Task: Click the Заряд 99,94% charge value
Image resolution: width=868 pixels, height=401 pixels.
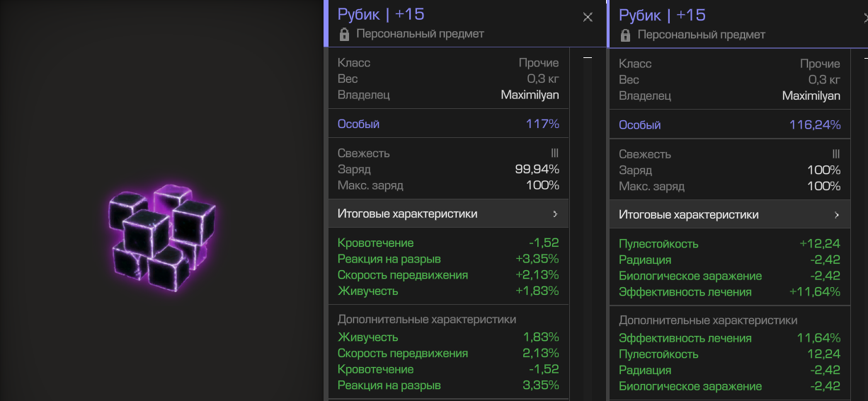Action: pos(537,170)
